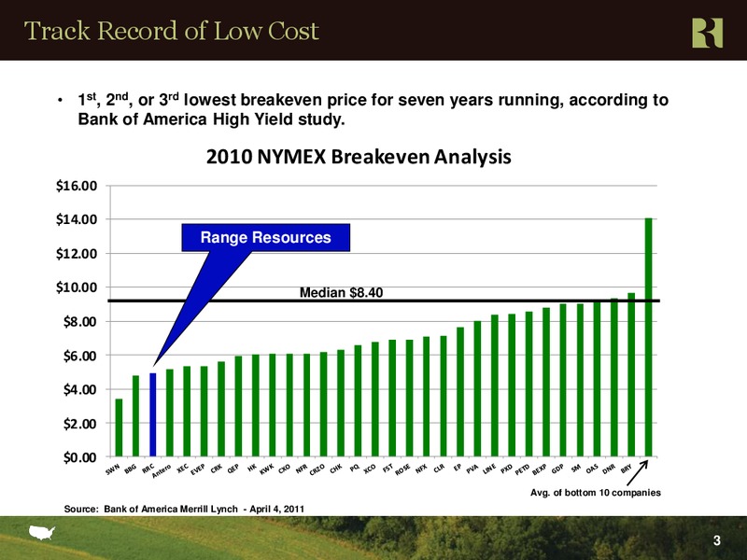Click the 'SM' ticker label
Viewport: 747px width, 560px height.
[576, 468]
